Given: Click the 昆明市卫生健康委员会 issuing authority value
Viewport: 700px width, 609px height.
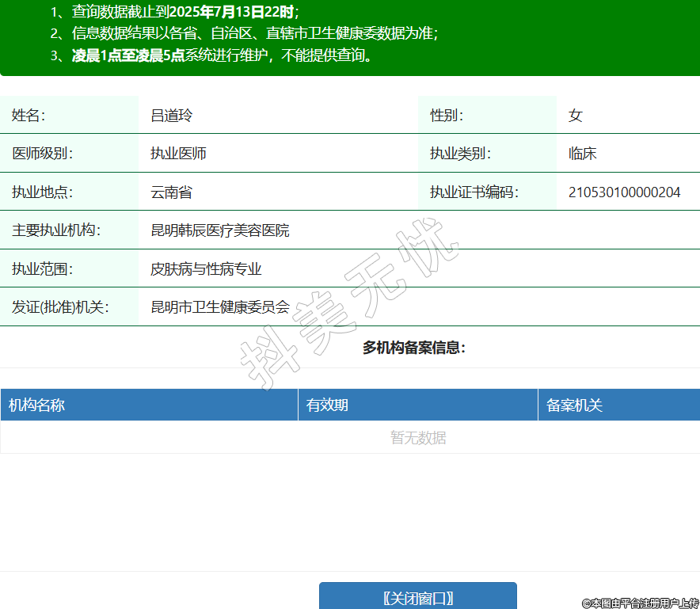Looking at the screenshot, I should click(x=220, y=307).
